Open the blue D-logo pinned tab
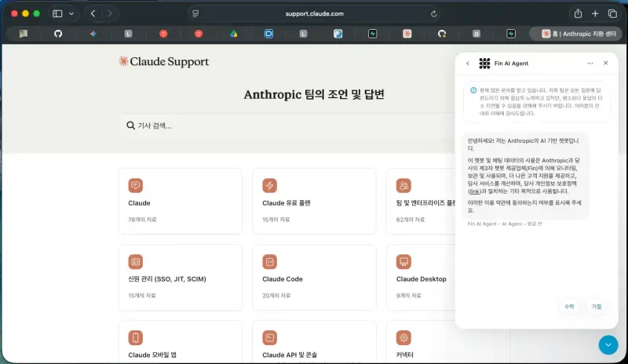 [268, 34]
